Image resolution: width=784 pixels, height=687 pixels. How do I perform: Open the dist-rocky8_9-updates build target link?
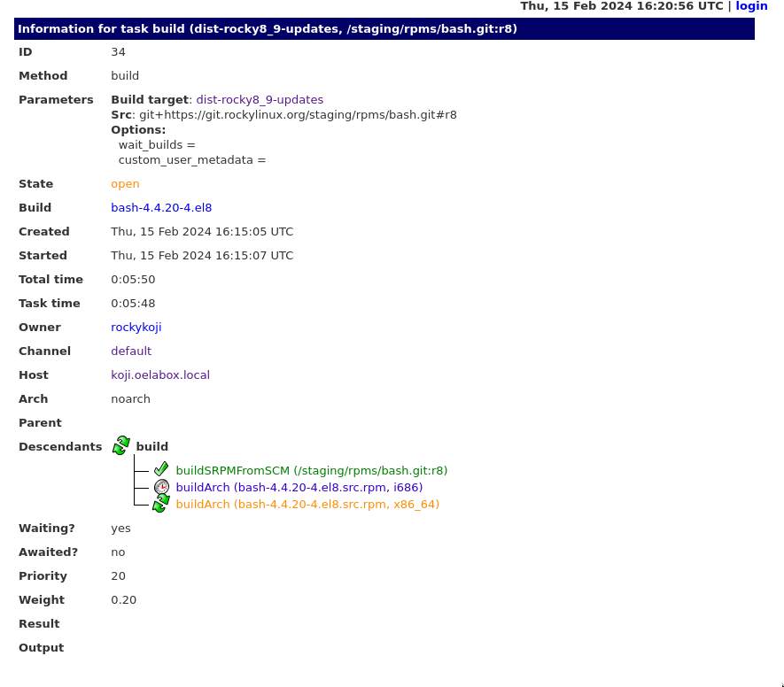tap(260, 99)
